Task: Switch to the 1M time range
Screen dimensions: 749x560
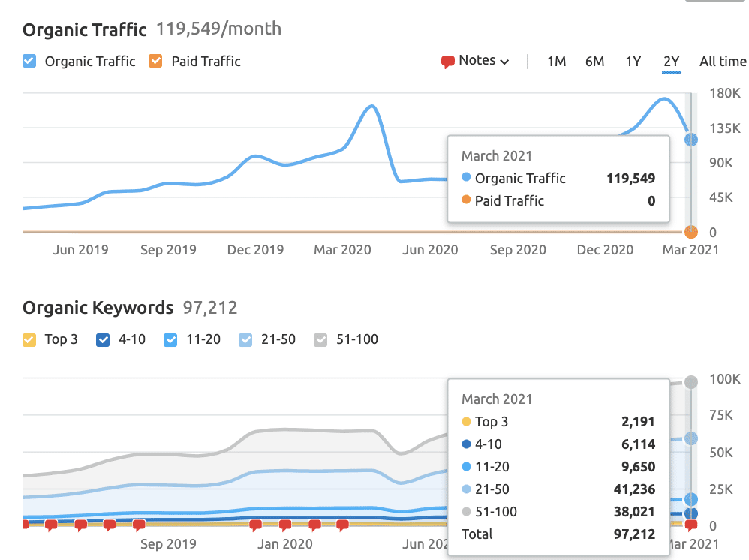Action: tap(556, 62)
